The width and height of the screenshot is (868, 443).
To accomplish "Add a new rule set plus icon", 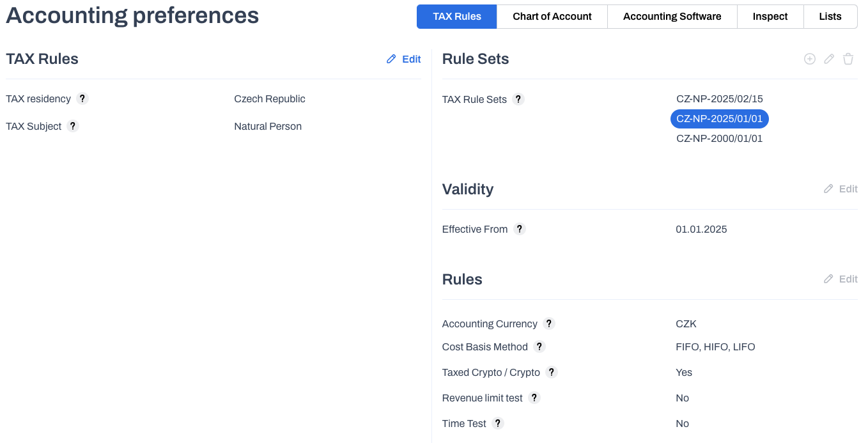I will pyautogui.click(x=810, y=59).
